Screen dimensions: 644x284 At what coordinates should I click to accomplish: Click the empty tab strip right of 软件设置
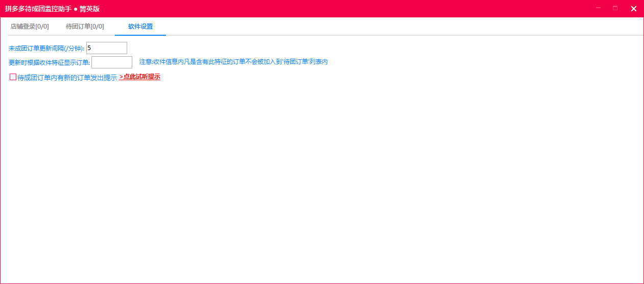(x=403, y=27)
